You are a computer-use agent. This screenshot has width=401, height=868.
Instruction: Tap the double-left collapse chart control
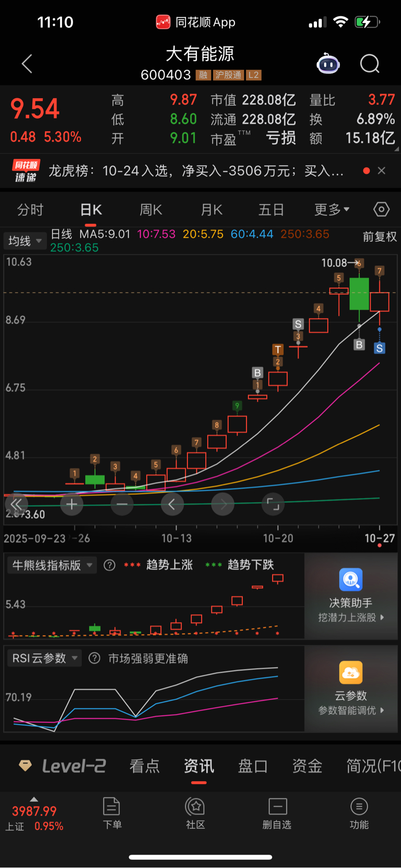tap(17, 504)
